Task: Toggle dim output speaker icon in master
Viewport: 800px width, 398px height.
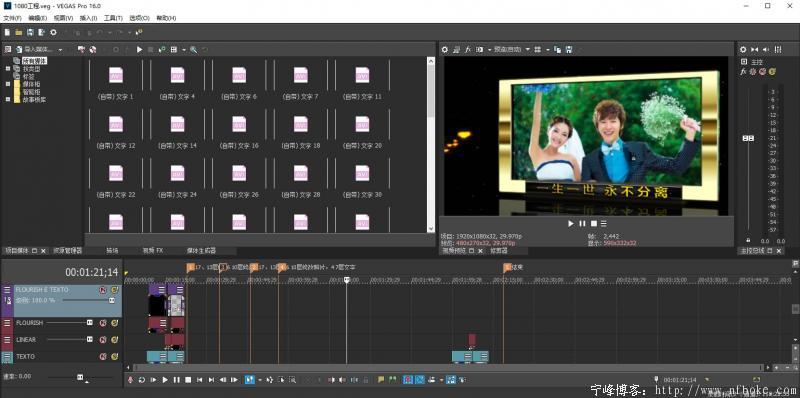Action: click(x=765, y=49)
